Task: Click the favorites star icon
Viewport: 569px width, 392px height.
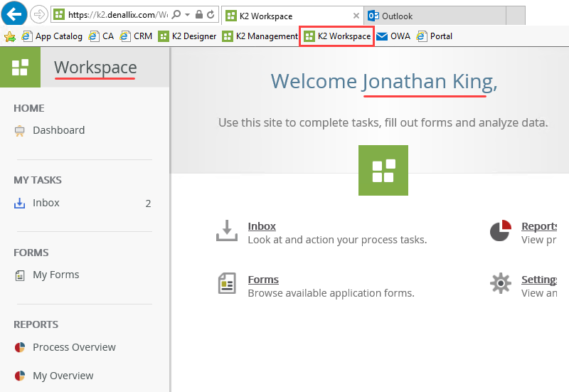Action: tap(10, 36)
